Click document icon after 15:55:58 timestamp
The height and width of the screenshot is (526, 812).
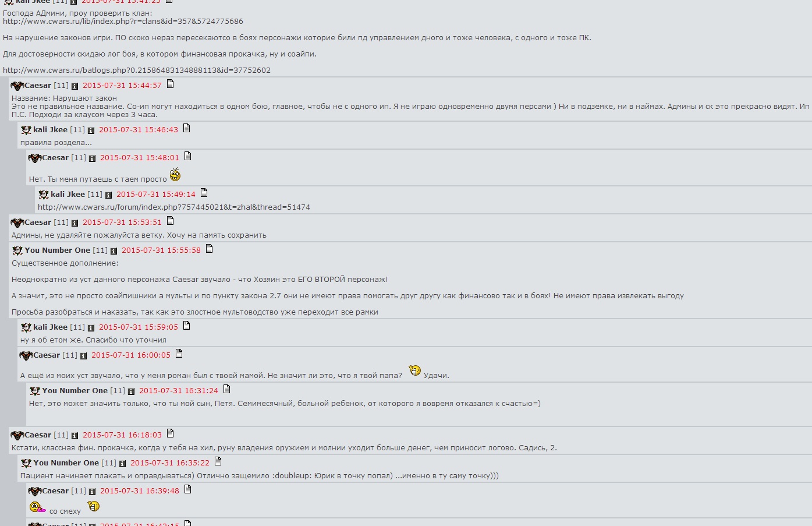(x=209, y=249)
